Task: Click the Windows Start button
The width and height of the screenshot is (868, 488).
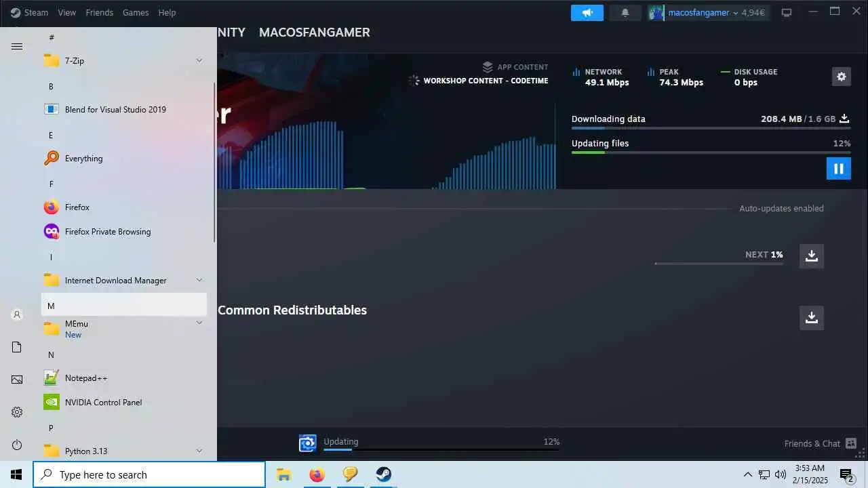Action: (x=16, y=474)
